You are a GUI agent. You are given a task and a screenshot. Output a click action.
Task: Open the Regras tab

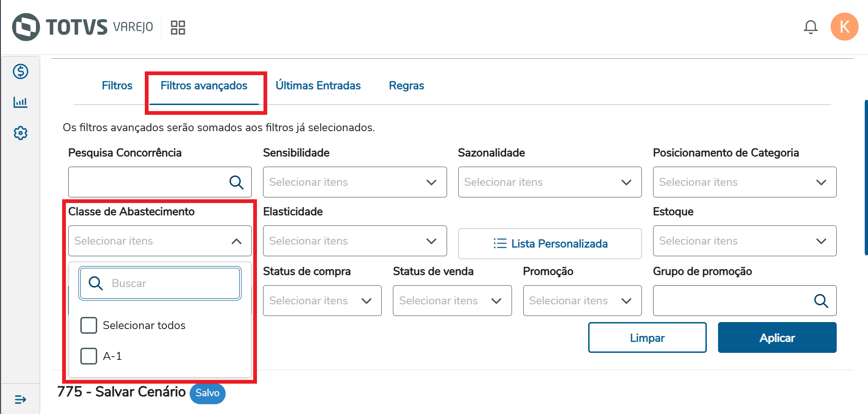click(x=406, y=86)
